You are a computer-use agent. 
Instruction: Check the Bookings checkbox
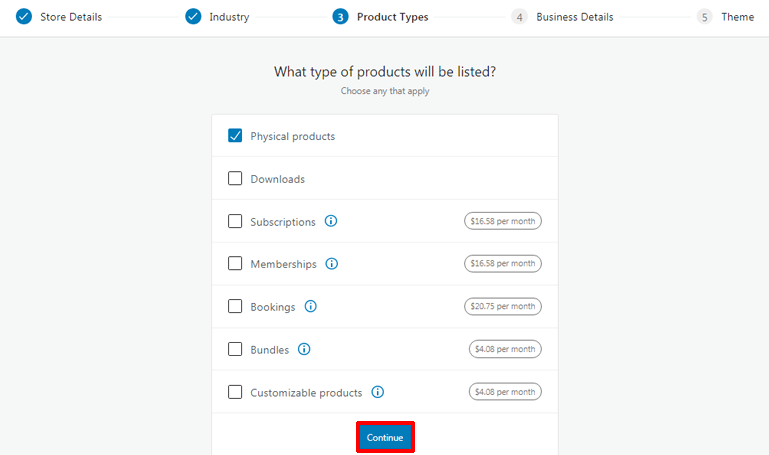(x=235, y=307)
